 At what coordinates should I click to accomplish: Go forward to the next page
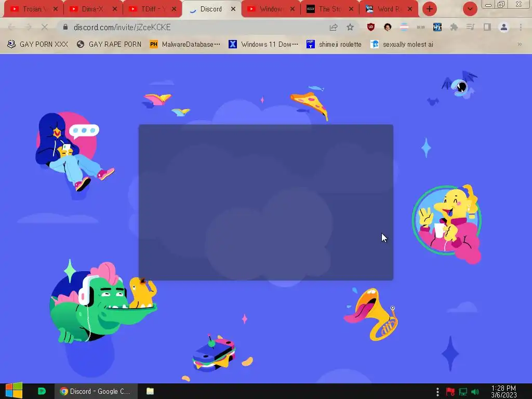pyautogui.click(x=28, y=27)
